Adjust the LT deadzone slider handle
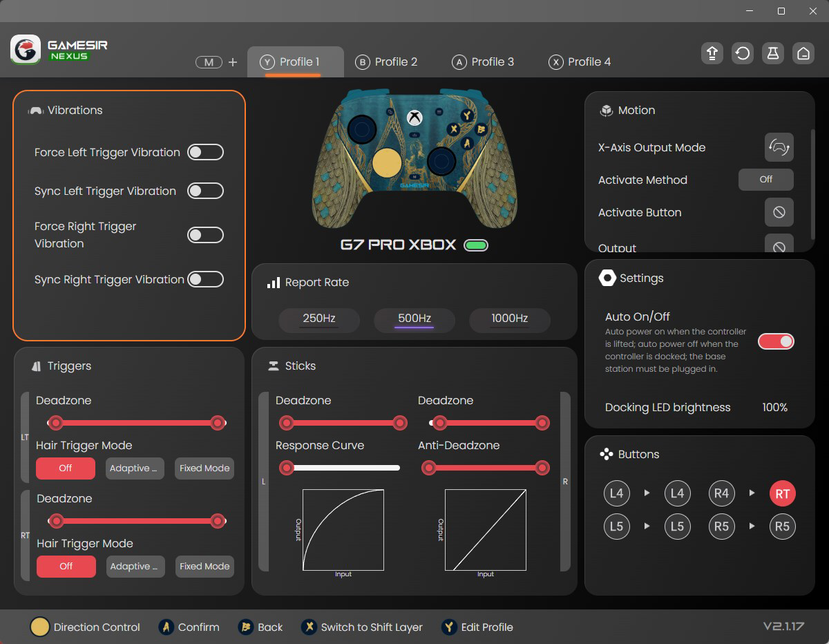The width and height of the screenshot is (829, 644). pyautogui.click(x=56, y=423)
